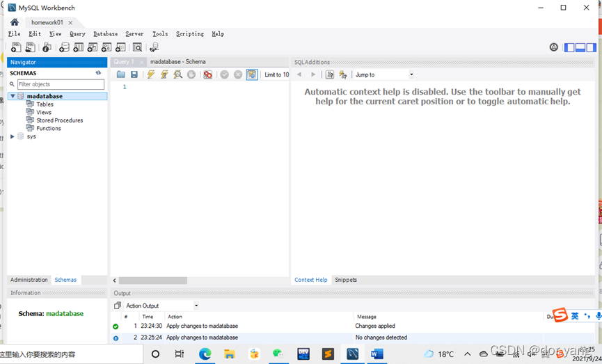Switch to the Administration tab
602x364 pixels.
point(29,280)
